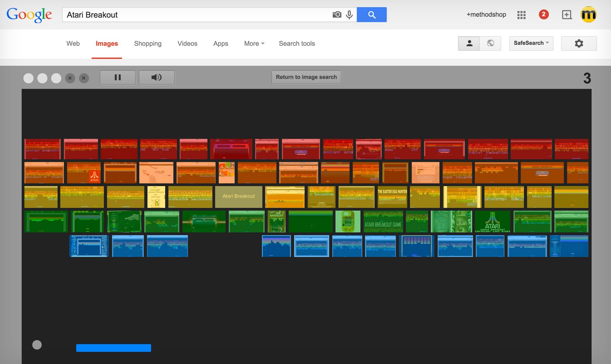Click the first lost-life X icon
This screenshot has width=611, height=364.
tap(70, 78)
